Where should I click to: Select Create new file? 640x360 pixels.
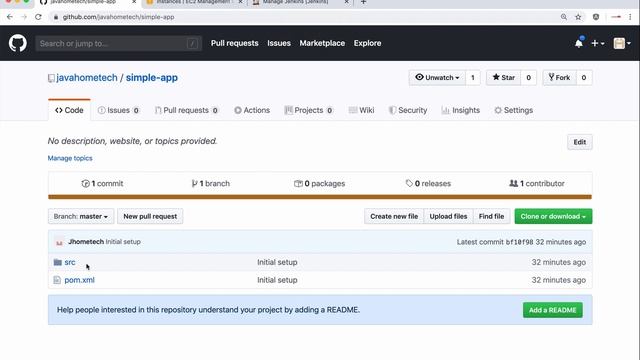point(394,216)
